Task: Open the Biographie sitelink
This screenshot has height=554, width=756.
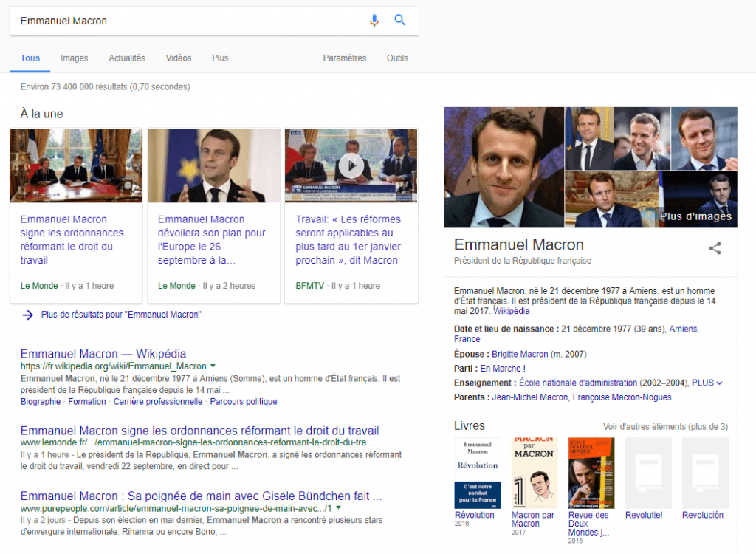Action: pyautogui.click(x=41, y=402)
